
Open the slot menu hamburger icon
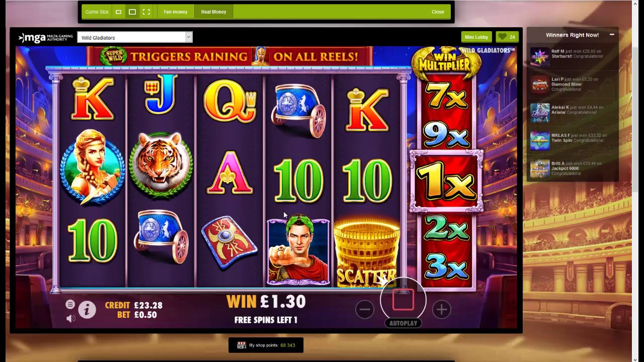pyautogui.click(x=70, y=304)
